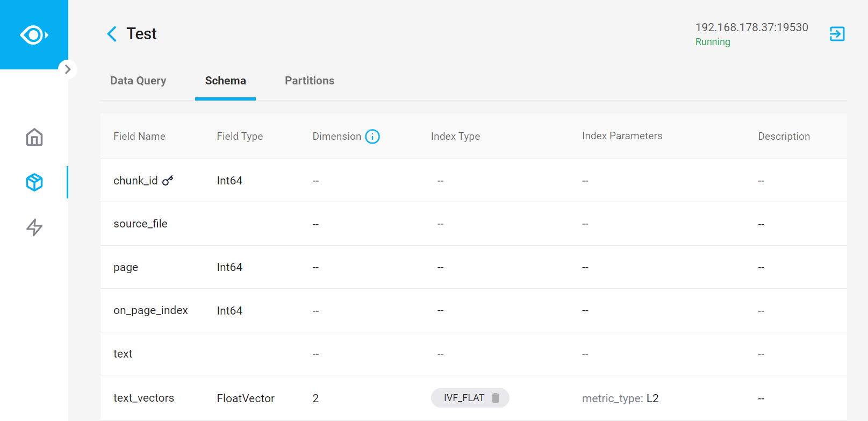
Task: Select the Collections cube icon
Action: pos(34,183)
